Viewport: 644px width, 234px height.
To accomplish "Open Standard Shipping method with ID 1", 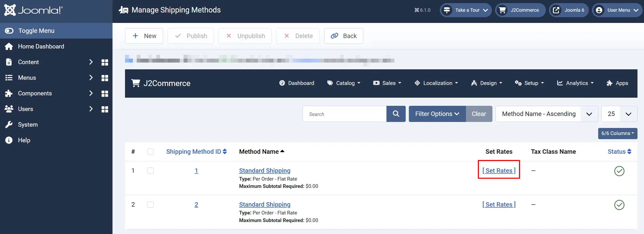I will (x=265, y=171).
